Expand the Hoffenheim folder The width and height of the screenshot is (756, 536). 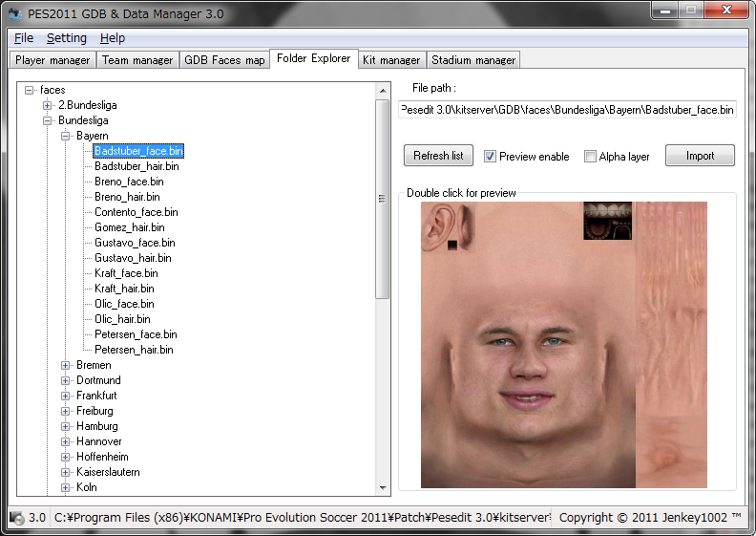tap(66, 458)
